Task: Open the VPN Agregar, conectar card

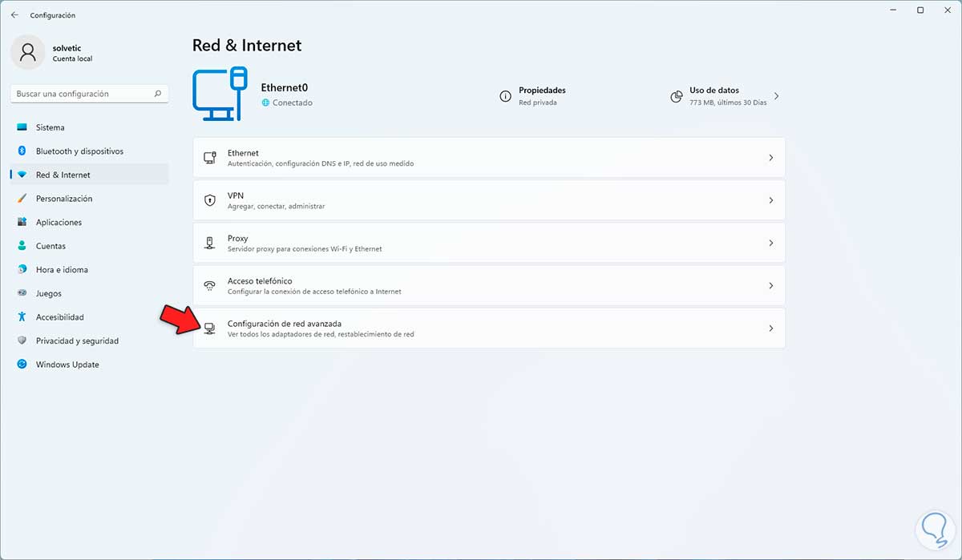Action: click(489, 200)
